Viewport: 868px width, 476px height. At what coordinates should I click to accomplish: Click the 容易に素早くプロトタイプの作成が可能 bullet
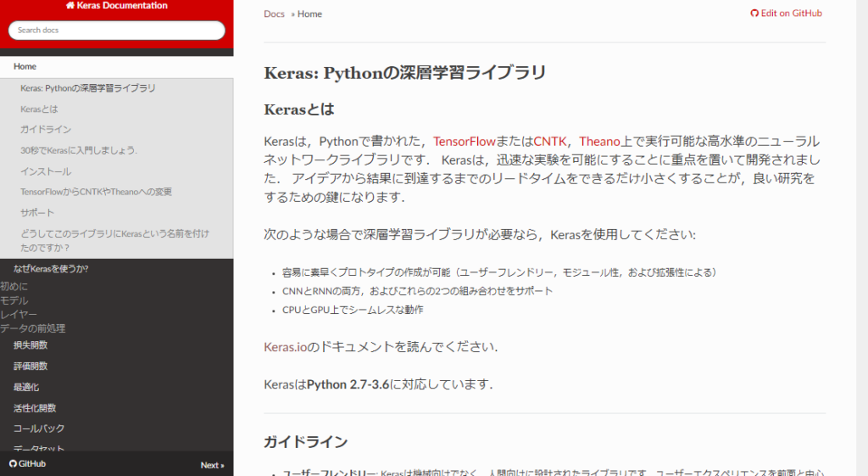[x=499, y=272]
